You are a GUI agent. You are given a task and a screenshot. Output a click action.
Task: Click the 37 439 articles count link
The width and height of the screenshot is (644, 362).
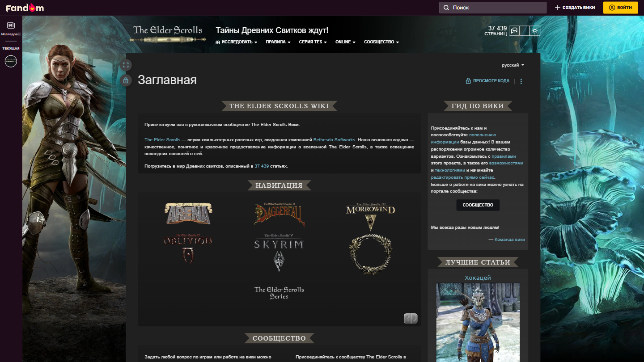click(262, 166)
